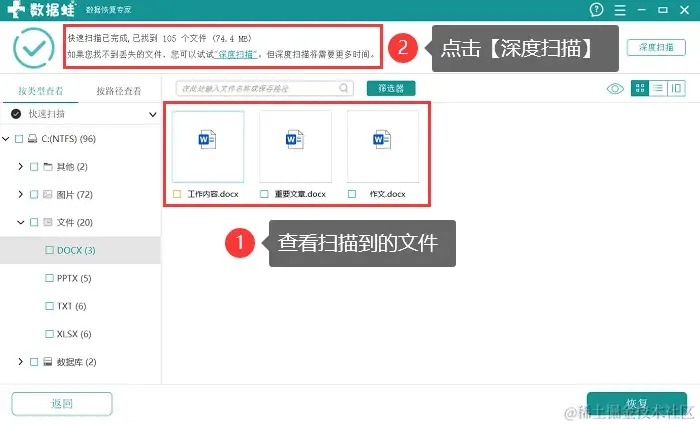Image resolution: width=700 pixels, height=426 pixels.
Task: Switch to 按类型查看 tab
Action: (40, 91)
